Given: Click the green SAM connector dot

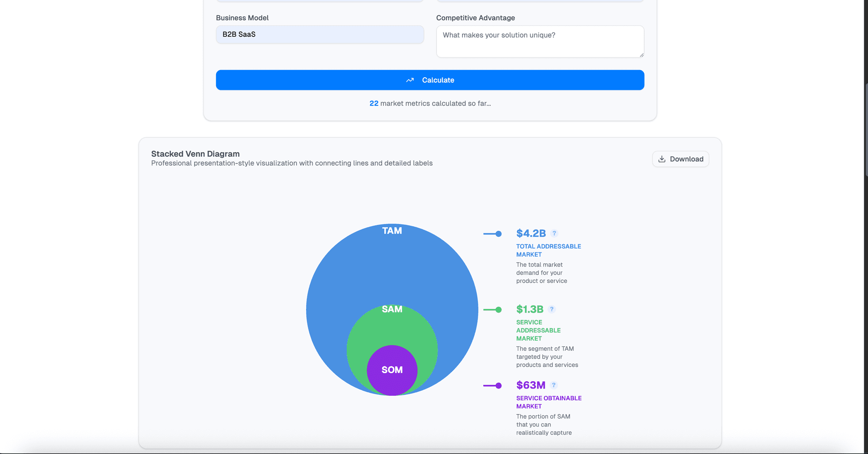Looking at the screenshot, I should point(498,310).
